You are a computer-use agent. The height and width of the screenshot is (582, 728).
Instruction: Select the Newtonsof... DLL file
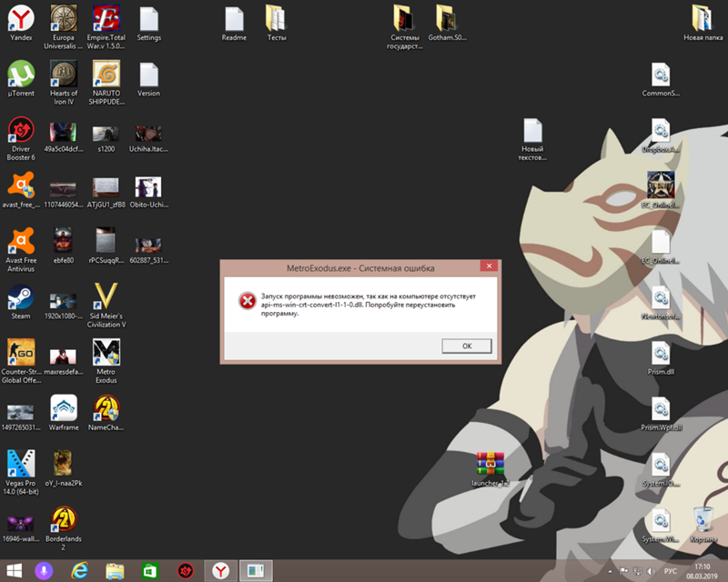[661, 302]
